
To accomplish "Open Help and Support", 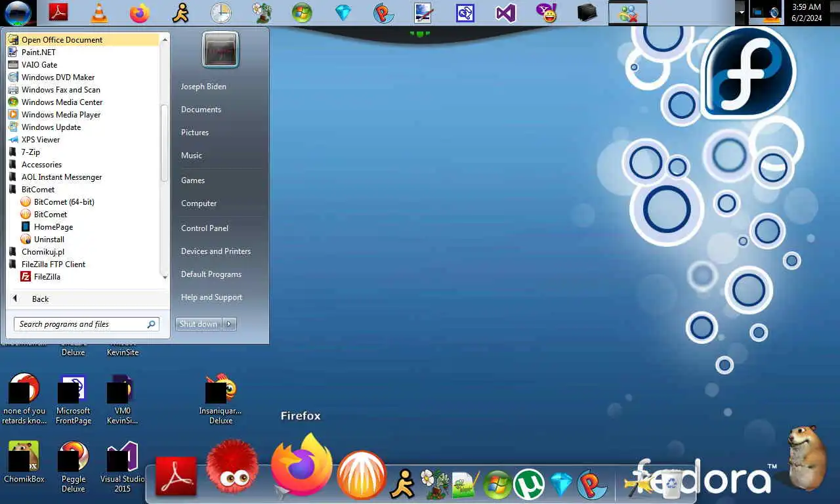I will point(211,297).
